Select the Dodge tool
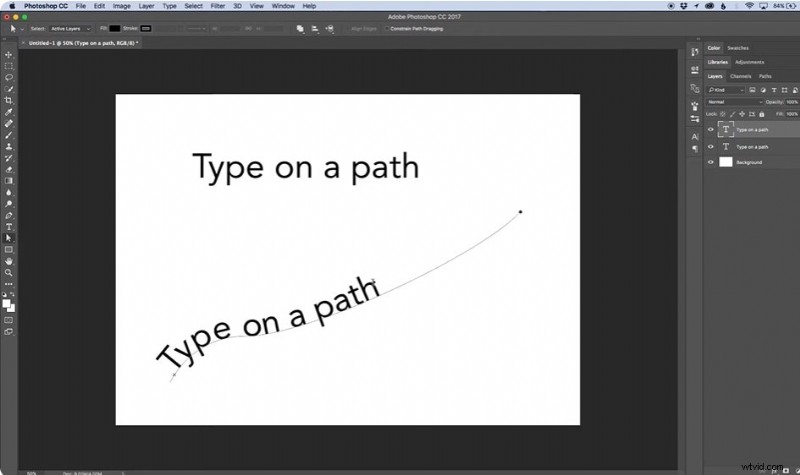 tap(9, 204)
